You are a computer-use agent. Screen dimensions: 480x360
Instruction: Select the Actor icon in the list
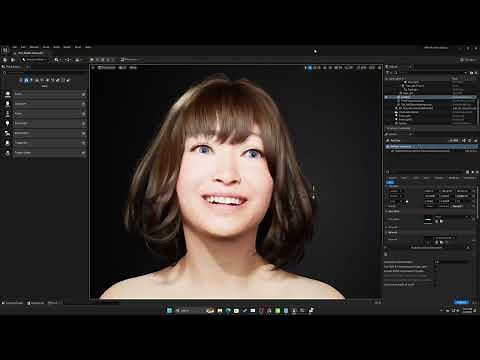(x=7, y=94)
